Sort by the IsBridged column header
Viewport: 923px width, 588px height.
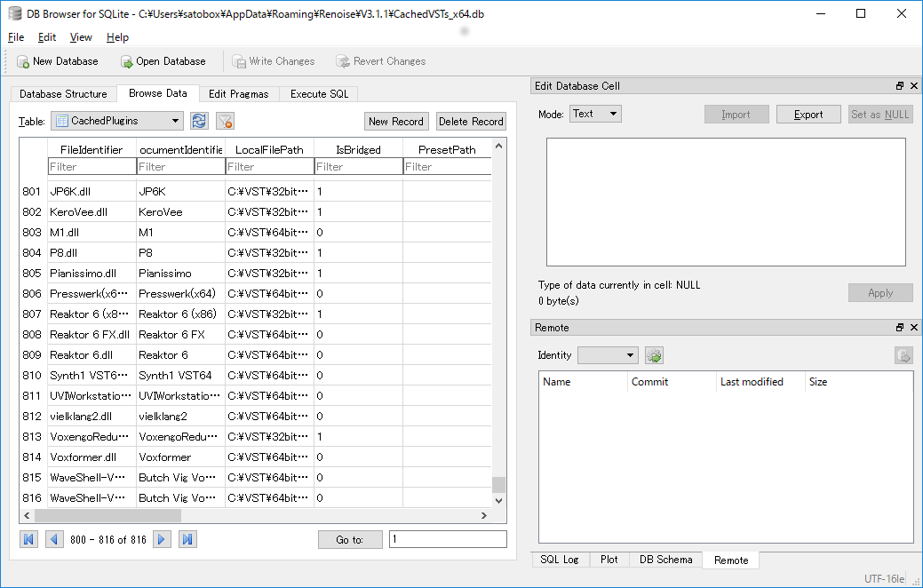359,149
